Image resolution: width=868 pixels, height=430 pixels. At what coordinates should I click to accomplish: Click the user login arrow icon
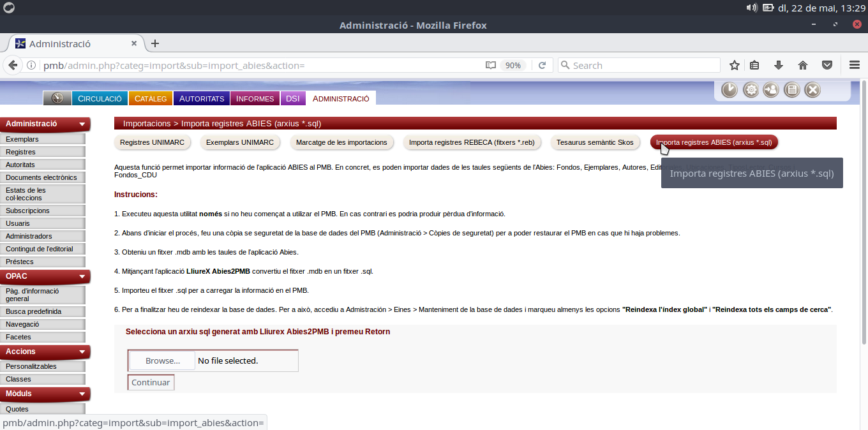(771, 90)
